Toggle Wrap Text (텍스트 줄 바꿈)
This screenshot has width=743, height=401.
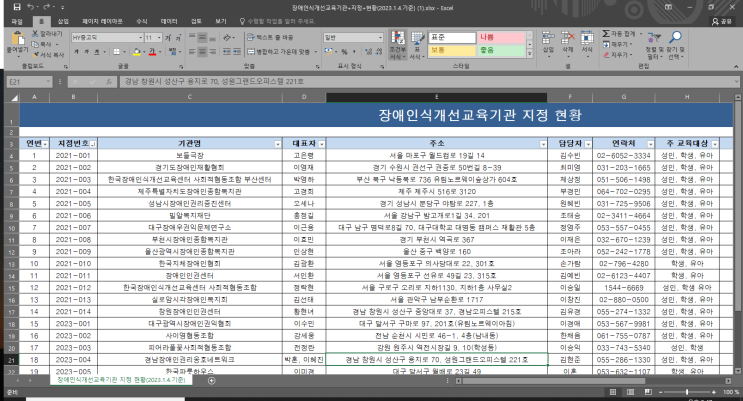coord(270,37)
